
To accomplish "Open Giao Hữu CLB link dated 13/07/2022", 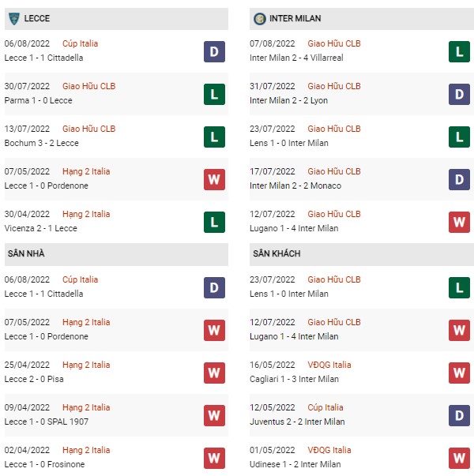I will coord(88,129).
